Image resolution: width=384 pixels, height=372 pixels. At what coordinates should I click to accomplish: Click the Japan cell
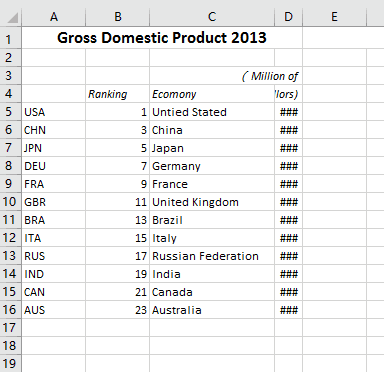coord(212,148)
